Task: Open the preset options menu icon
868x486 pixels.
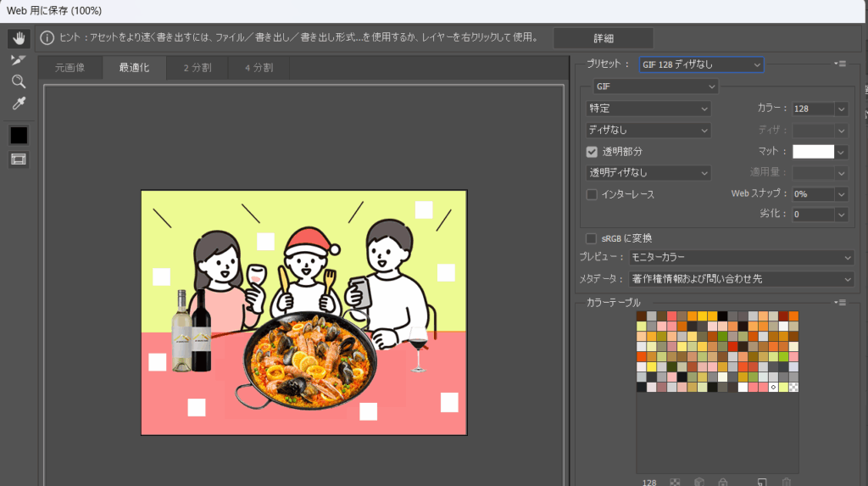Action: click(840, 64)
